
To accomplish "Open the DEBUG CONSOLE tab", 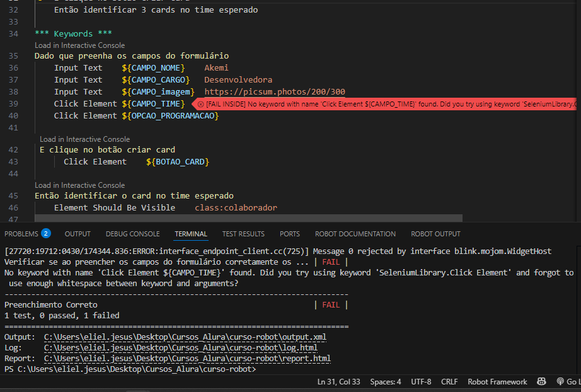I will (x=133, y=234).
